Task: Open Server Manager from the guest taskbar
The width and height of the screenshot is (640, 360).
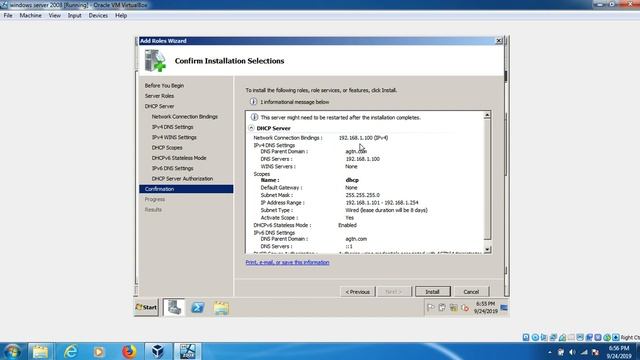Action: (174, 307)
